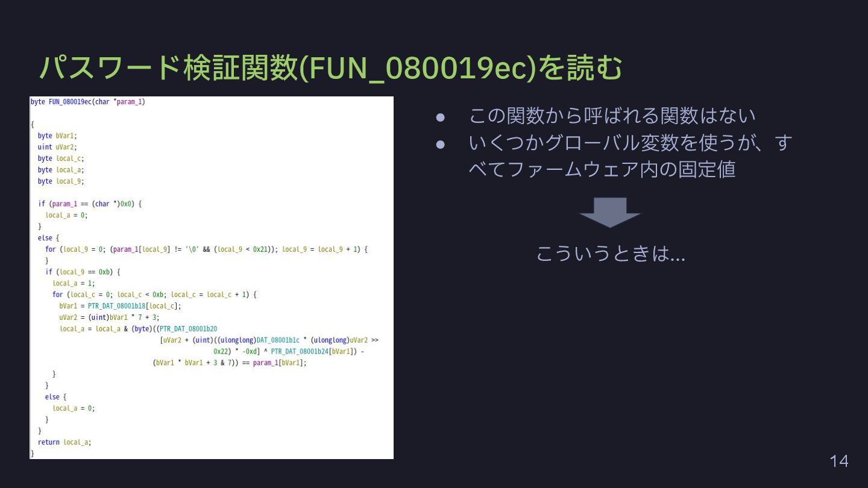Click the decompiled code screenshot image

[x=212, y=278]
